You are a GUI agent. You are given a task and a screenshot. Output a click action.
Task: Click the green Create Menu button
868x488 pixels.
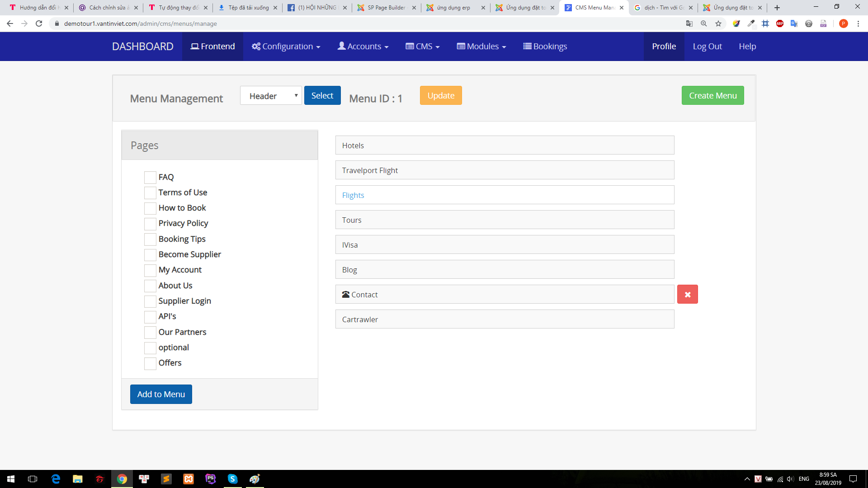coord(713,95)
